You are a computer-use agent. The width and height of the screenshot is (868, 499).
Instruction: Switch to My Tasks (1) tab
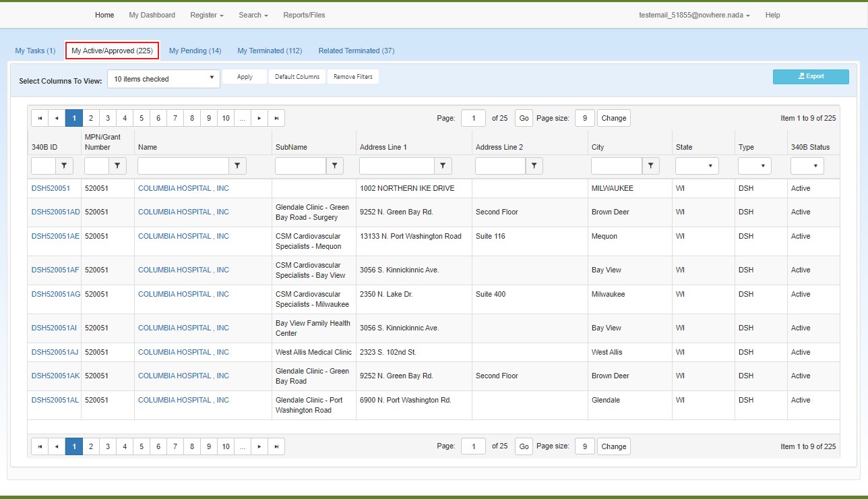click(35, 51)
